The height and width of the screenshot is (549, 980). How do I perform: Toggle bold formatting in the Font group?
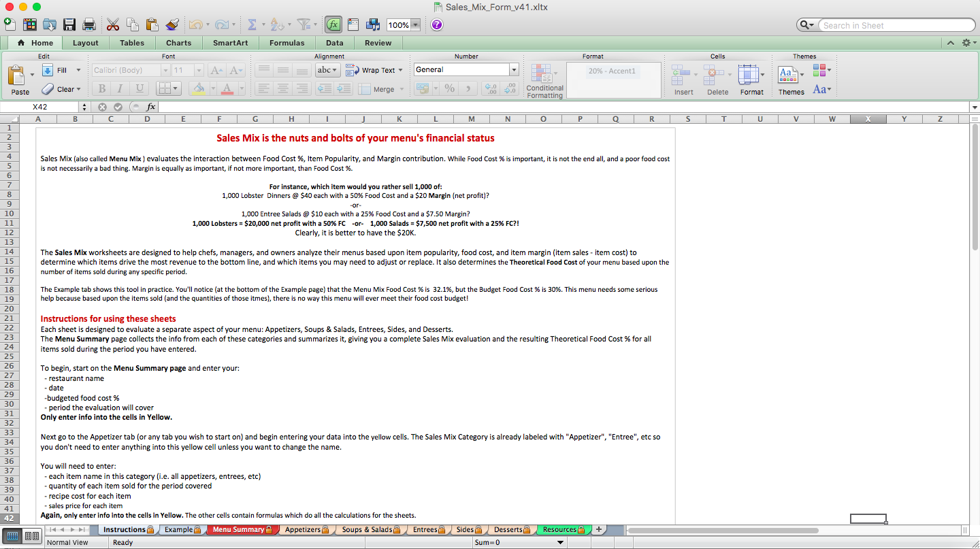tap(101, 88)
